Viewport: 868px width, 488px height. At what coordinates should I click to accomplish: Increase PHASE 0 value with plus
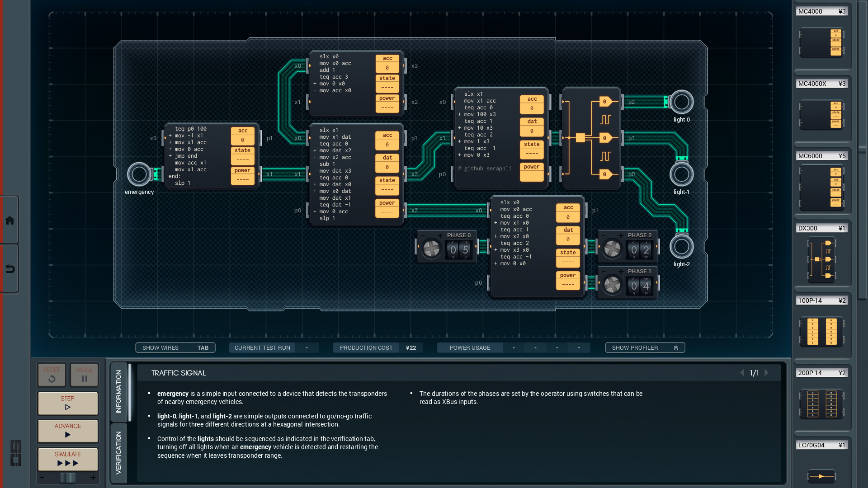pyautogui.click(x=440, y=235)
